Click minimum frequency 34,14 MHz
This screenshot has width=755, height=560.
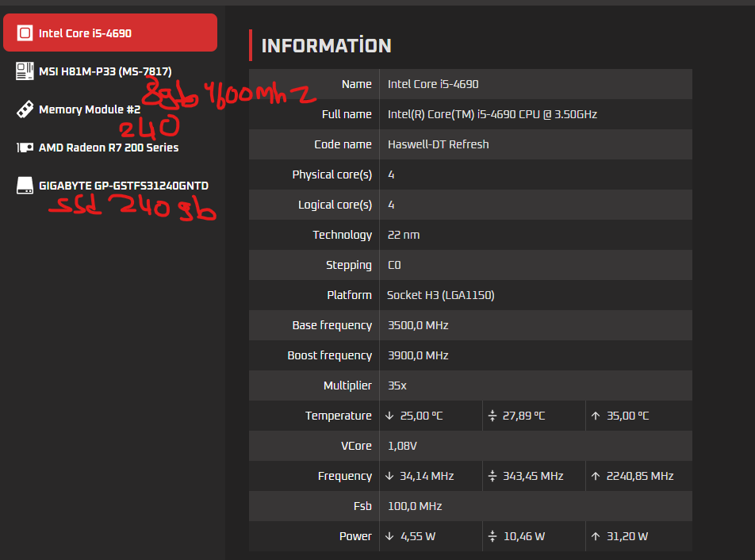pos(427,476)
